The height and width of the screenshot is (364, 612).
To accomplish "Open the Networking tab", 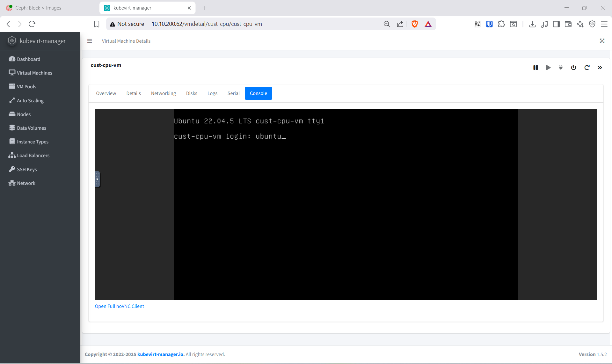I will (x=164, y=93).
